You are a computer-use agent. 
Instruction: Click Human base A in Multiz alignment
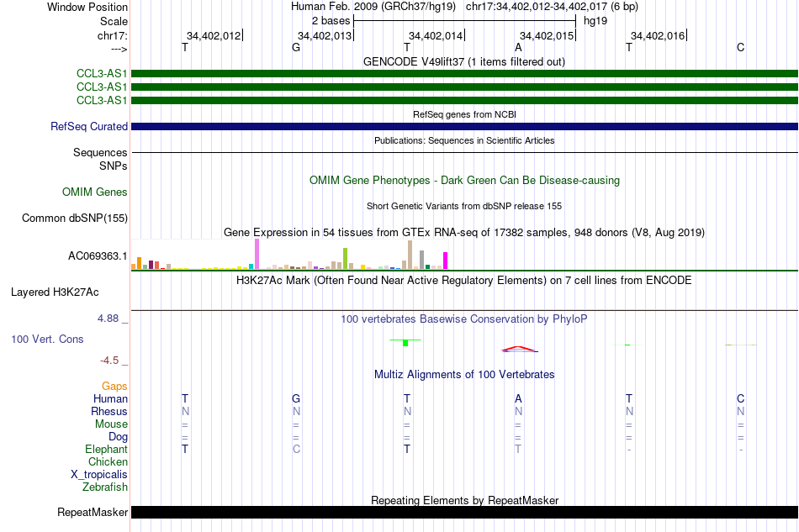[518, 398]
